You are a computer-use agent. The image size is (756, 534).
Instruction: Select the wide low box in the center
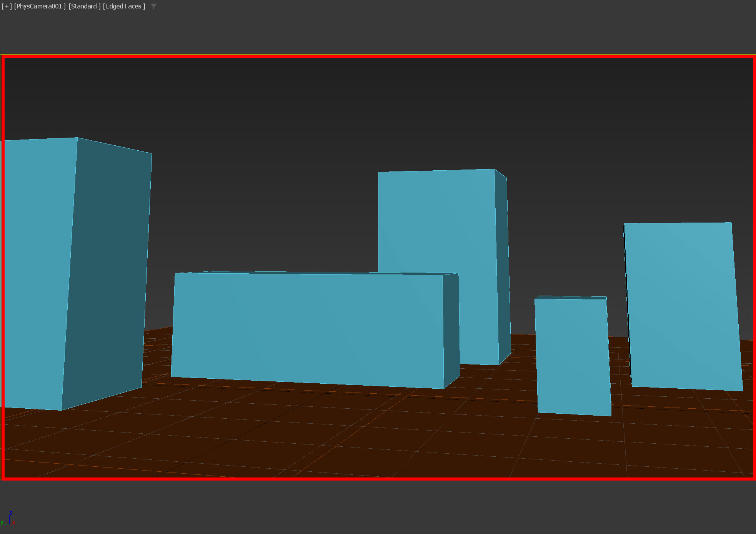308,327
